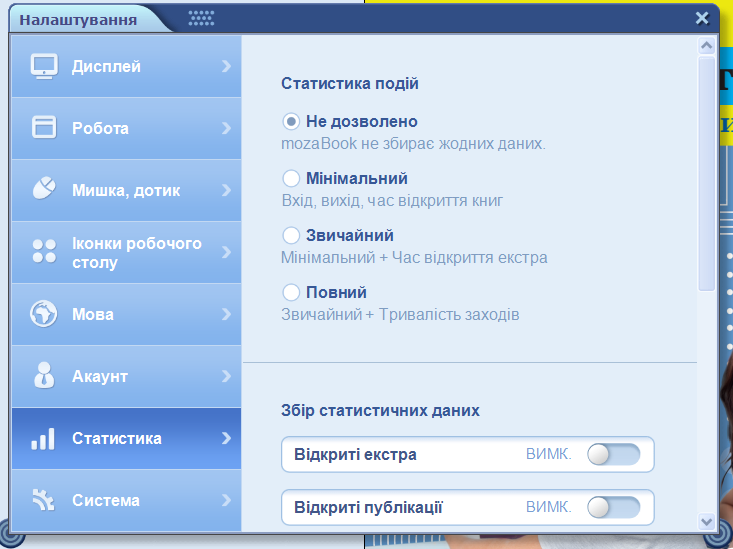The image size is (733, 549).
Task: Expand the Іконки робочого столу chevron
Action: [226, 252]
